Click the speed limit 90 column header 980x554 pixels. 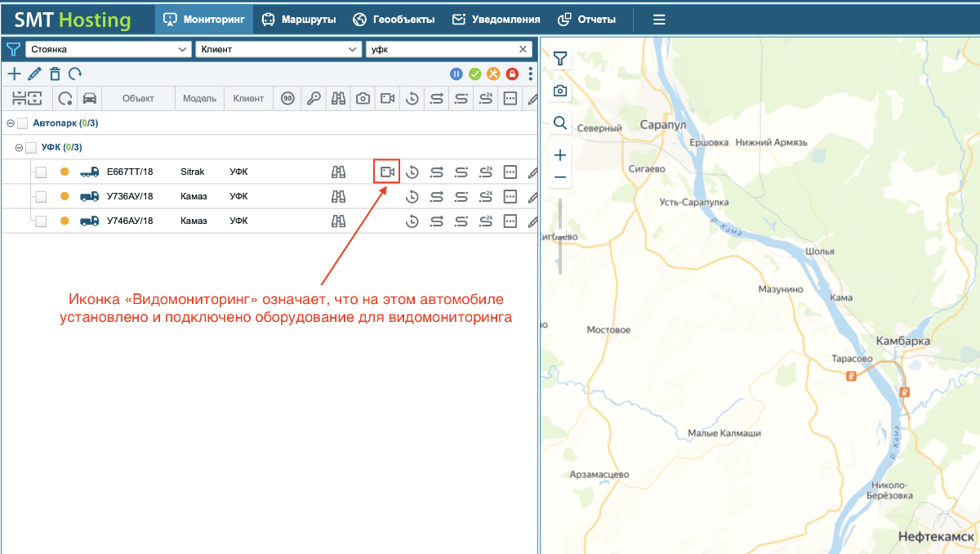point(287,98)
